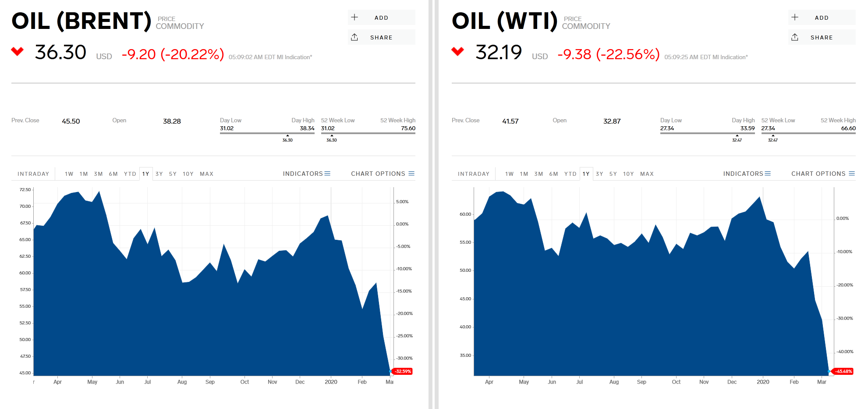
Task: Expand the WTI CHART OPTIONS label
Action: [x=818, y=174]
